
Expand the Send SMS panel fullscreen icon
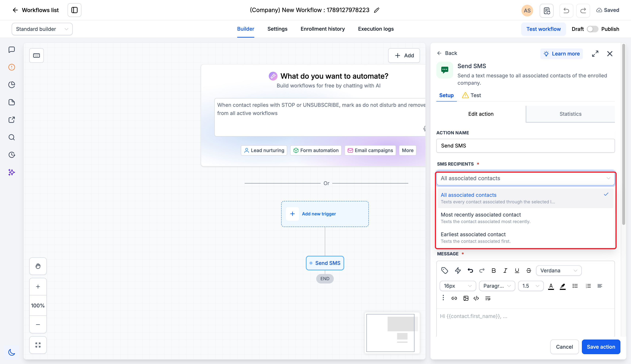[x=595, y=53]
